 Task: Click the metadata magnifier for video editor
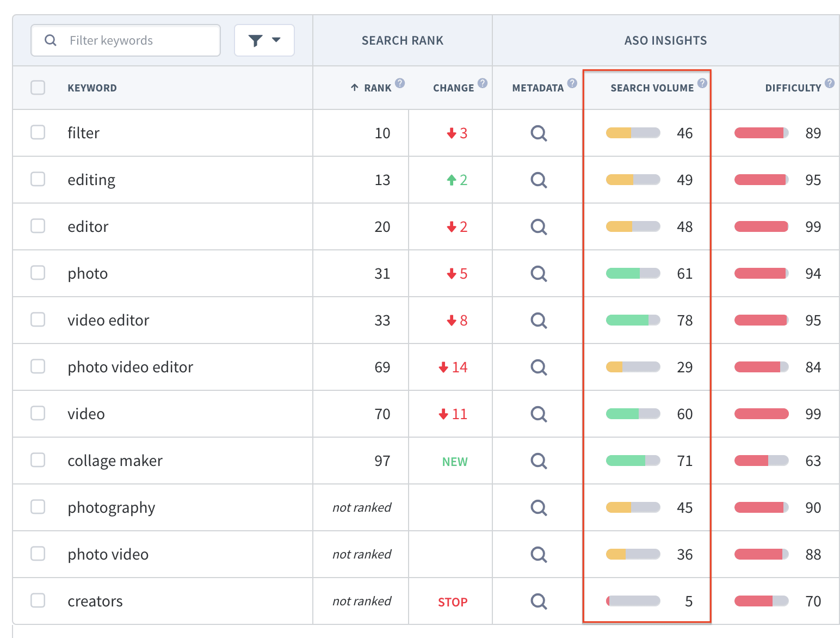[x=539, y=320]
